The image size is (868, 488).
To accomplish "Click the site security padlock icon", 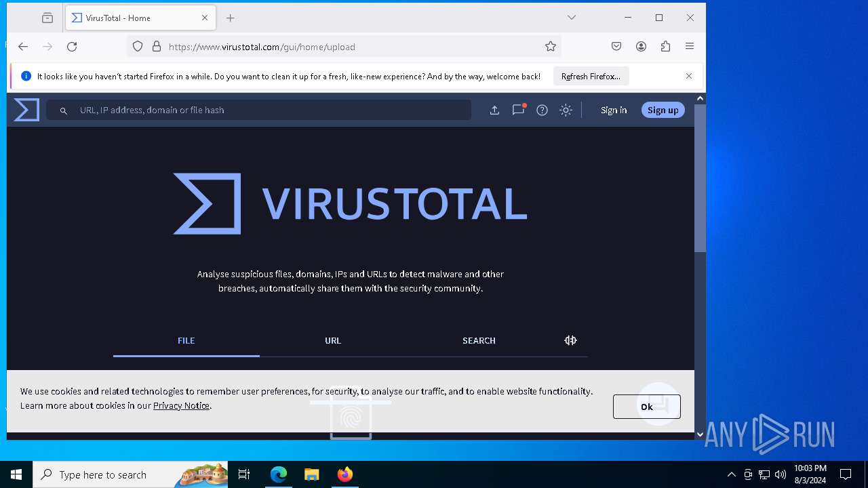I will click(x=157, y=46).
